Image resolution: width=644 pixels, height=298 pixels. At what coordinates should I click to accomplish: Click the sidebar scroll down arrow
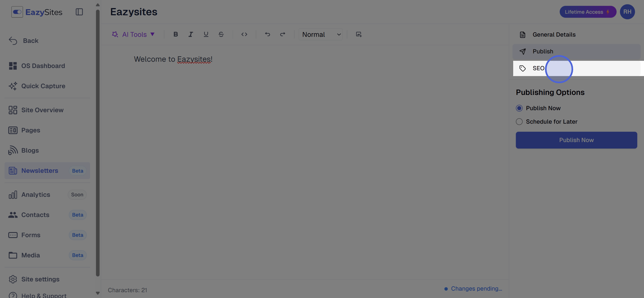click(x=97, y=293)
